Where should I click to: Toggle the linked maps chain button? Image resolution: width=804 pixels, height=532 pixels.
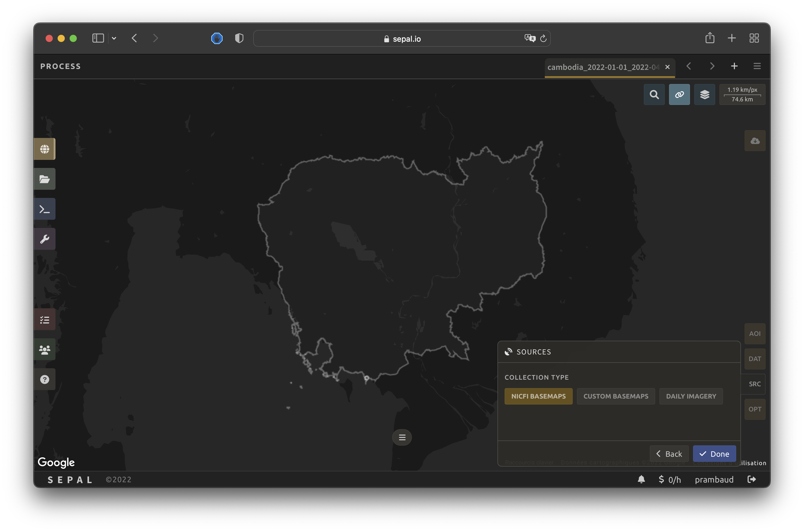point(679,94)
